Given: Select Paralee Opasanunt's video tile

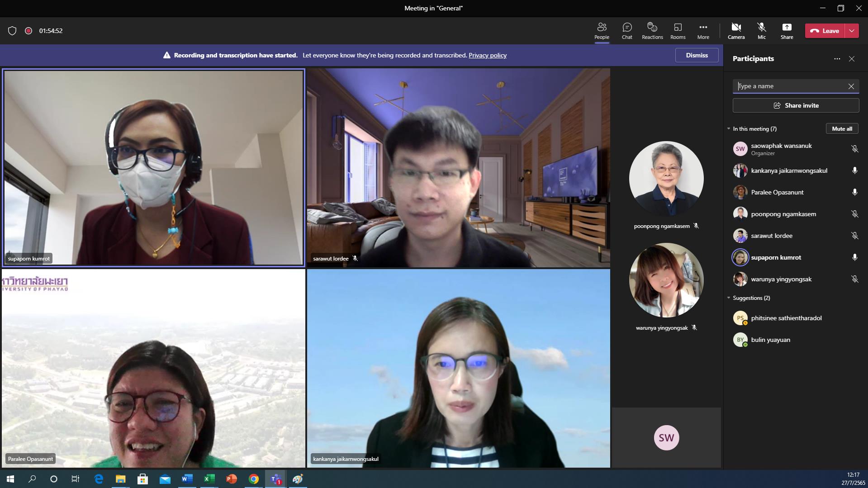Looking at the screenshot, I should pyautogui.click(x=153, y=368).
